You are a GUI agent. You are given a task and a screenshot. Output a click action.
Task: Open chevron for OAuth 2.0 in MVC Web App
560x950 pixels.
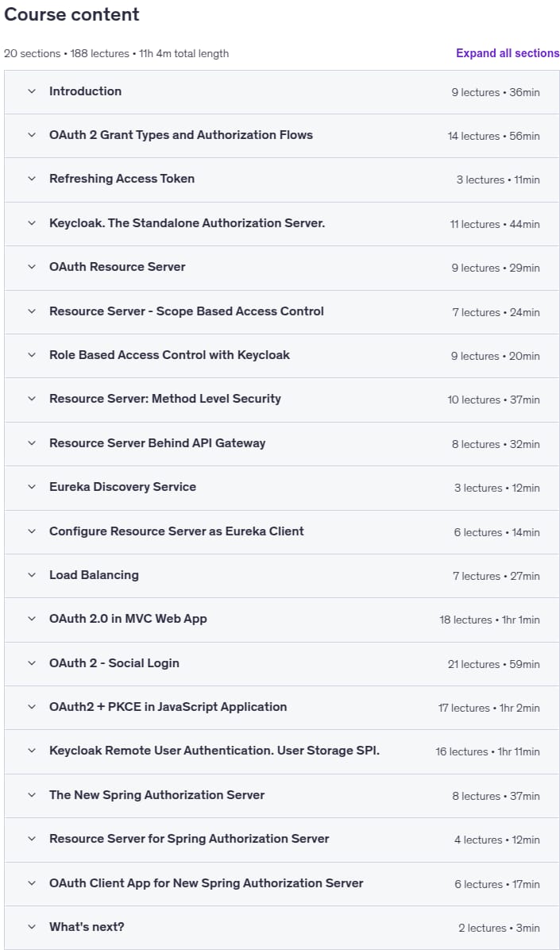[32, 620]
